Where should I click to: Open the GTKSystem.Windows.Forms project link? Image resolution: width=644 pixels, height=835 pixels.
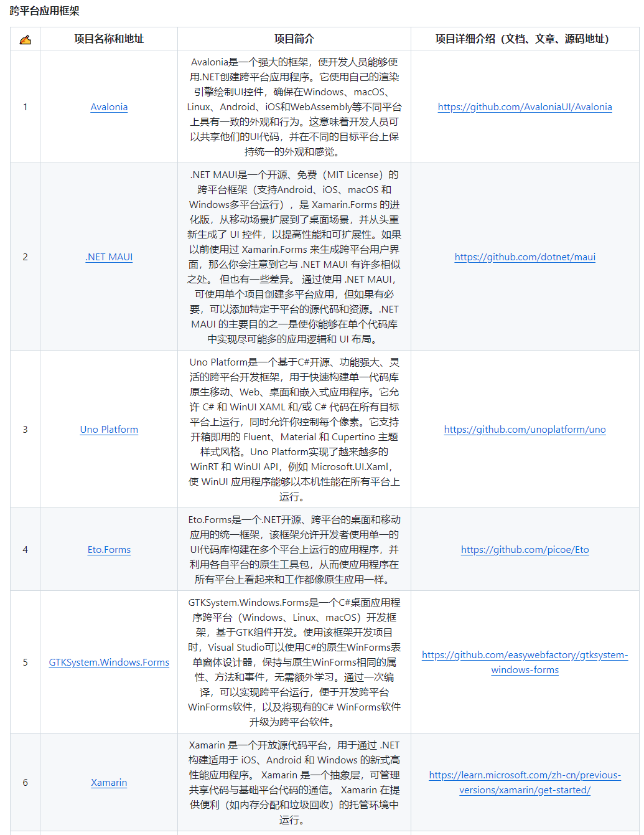click(109, 663)
